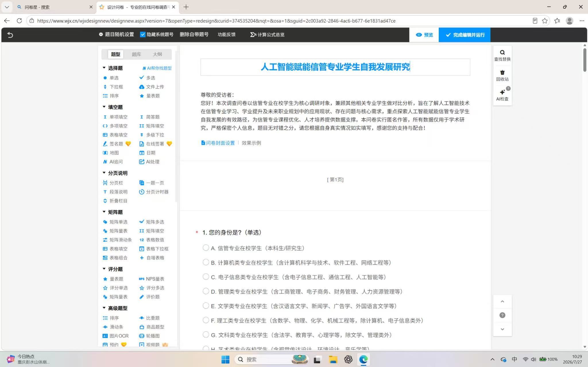Toggle the 隐藏系统题号 checkbox

(x=143, y=34)
